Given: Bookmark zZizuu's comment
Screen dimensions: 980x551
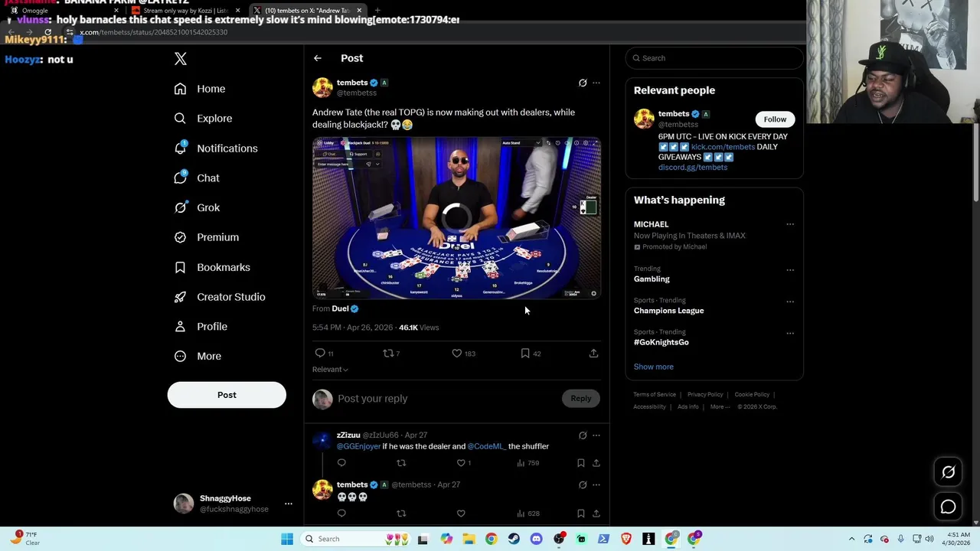Looking at the screenshot, I should click(x=580, y=463).
